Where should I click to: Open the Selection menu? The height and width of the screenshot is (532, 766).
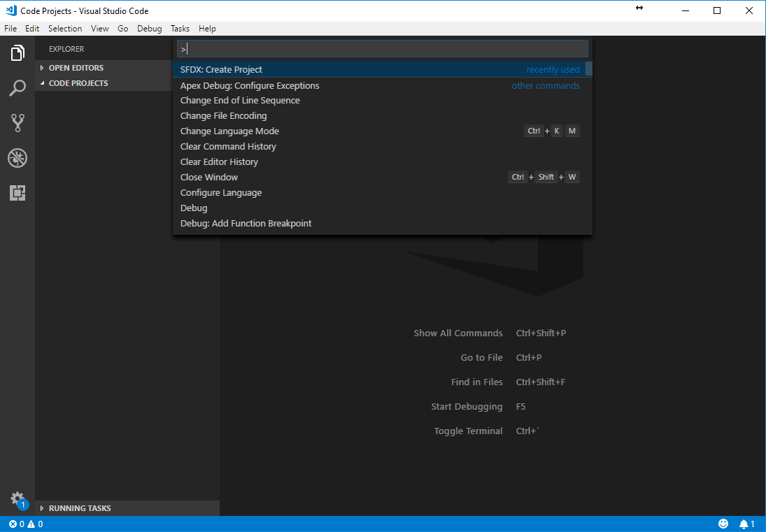pyautogui.click(x=65, y=28)
